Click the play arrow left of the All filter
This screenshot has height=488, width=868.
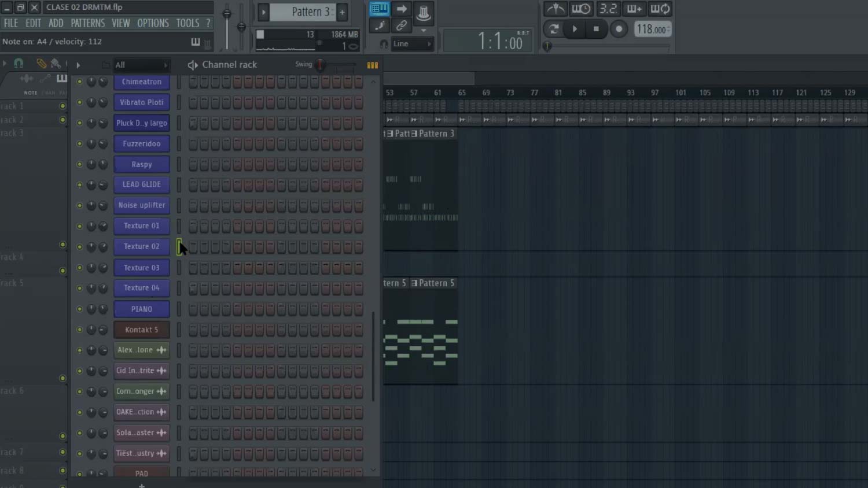coord(78,65)
